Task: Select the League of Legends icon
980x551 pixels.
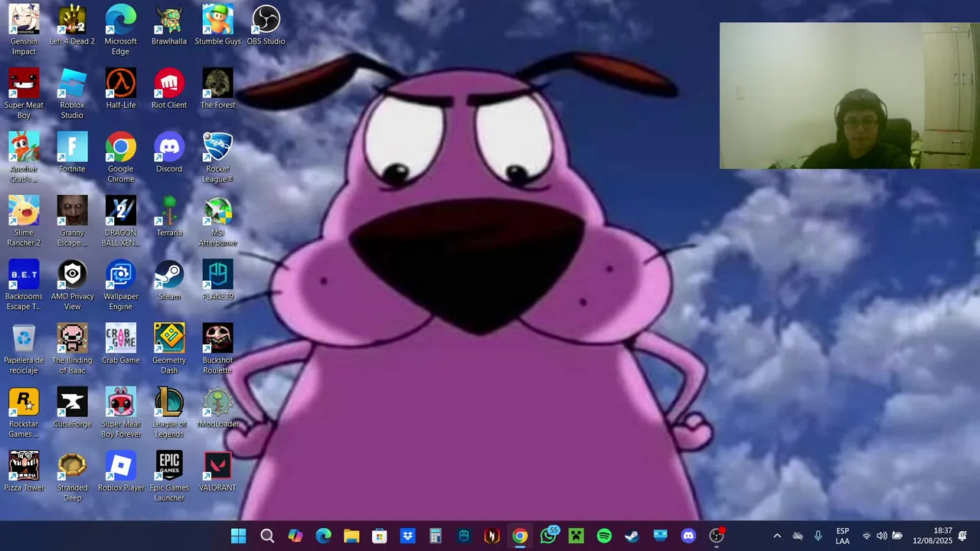Action: pyautogui.click(x=169, y=413)
